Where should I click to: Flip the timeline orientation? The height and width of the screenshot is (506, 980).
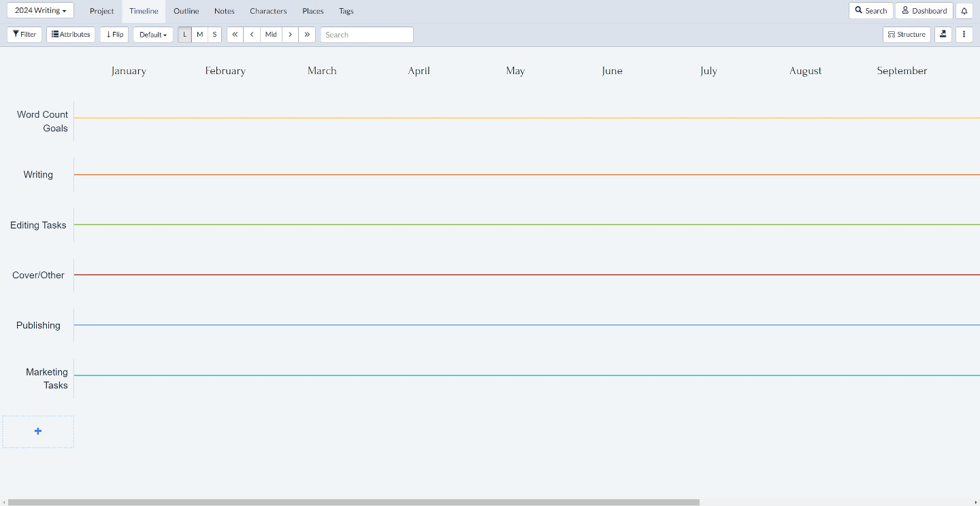(x=114, y=35)
